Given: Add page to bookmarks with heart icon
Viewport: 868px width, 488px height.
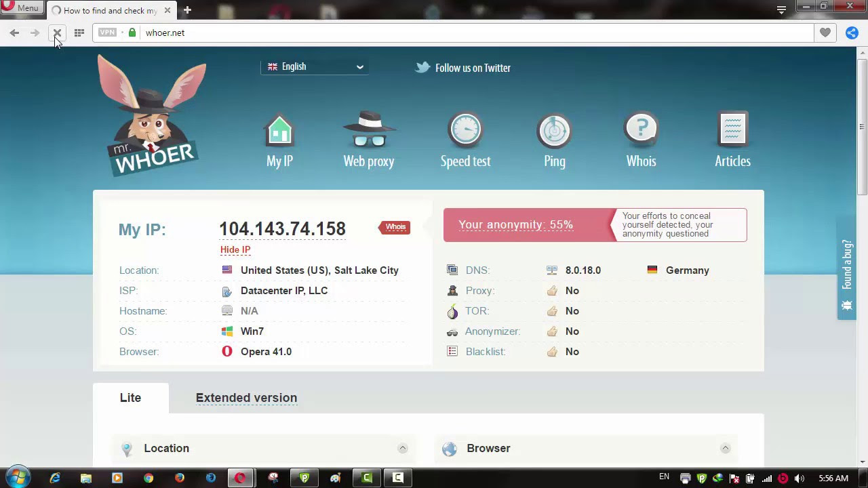Looking at the screenshot, I should coord(825,33).
